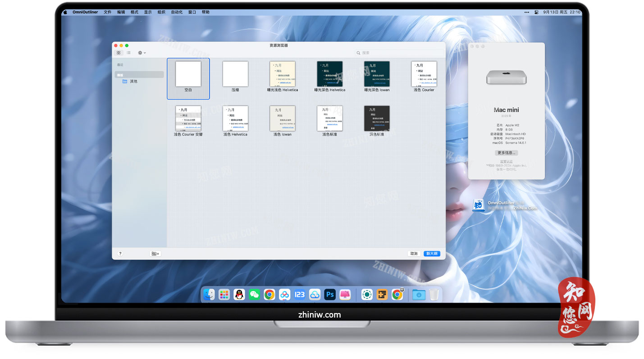Open CleanMyMac pink icon in Dock

tap(345, 295)
